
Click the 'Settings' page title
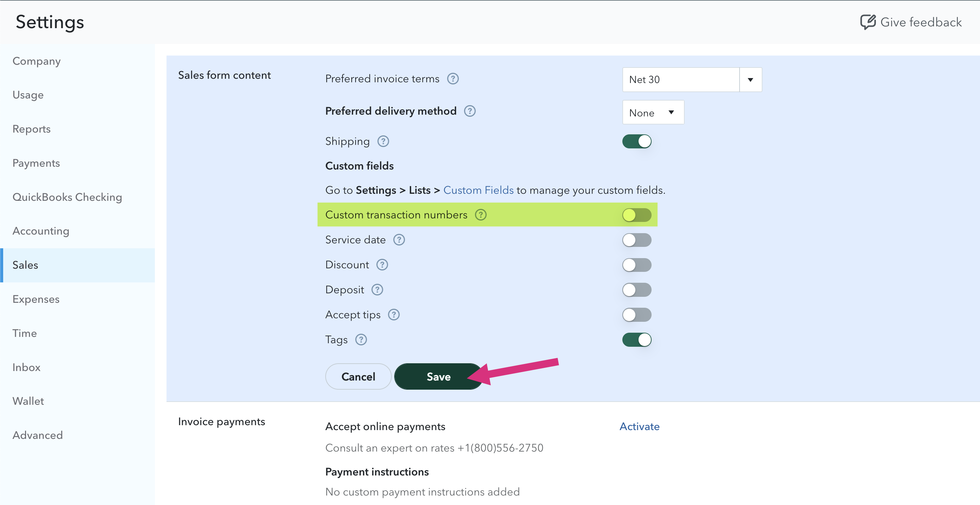(x=50, y=22)
